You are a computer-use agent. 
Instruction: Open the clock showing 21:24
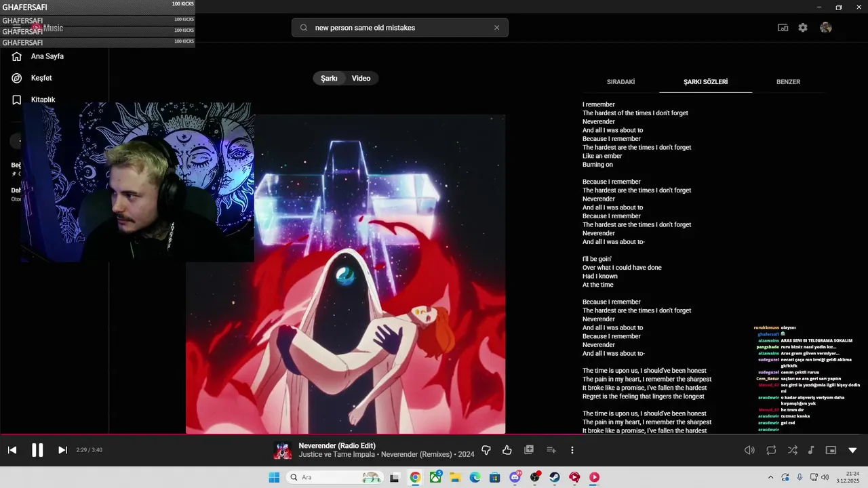click(848, 477)
